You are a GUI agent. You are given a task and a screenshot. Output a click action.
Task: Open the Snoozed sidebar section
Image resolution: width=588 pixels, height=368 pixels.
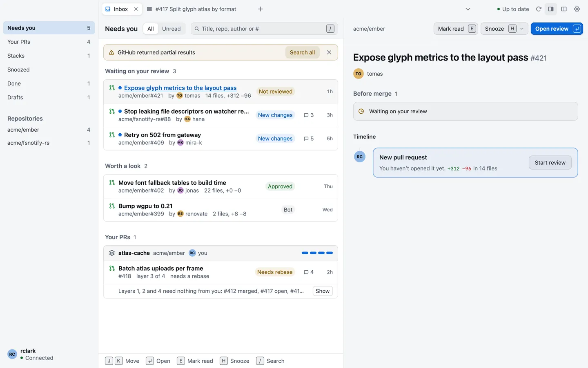coord(49,70)
